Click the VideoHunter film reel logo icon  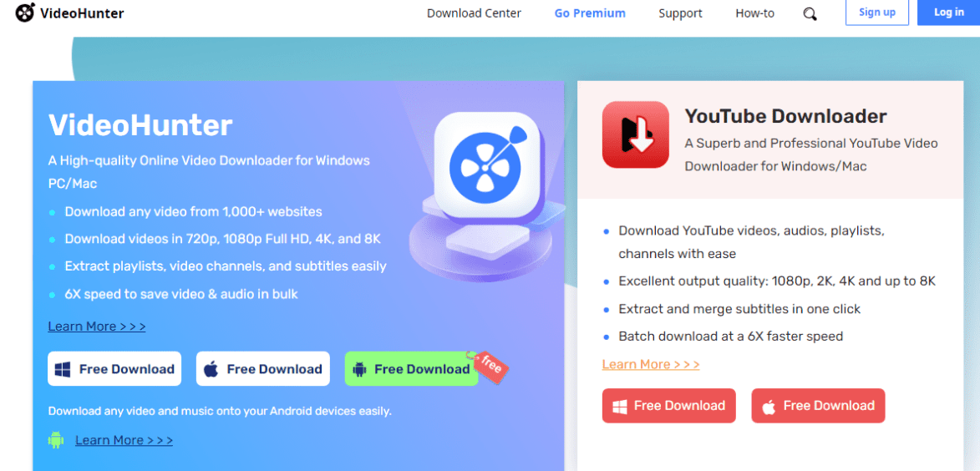click(x=25, y=13)
